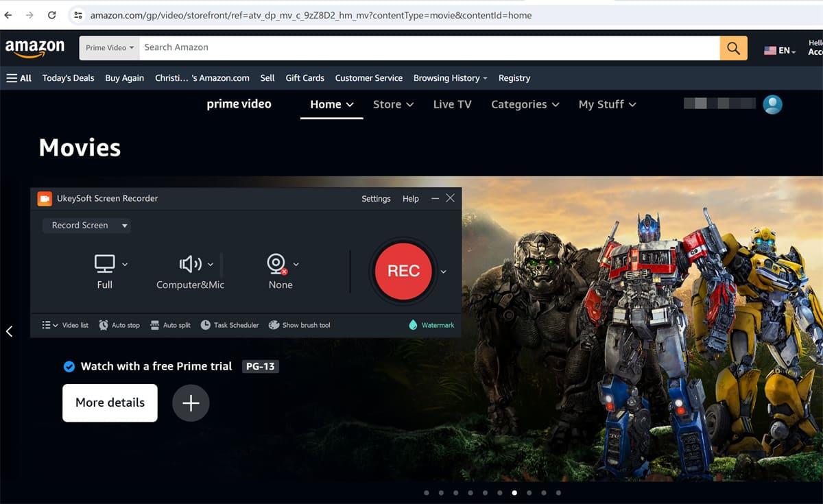Image resolution: width=823 pixels, height=504 pixels.
Task: Open the Prime Video Home menu
Action: pyautogui.click(x=332, y=104)
